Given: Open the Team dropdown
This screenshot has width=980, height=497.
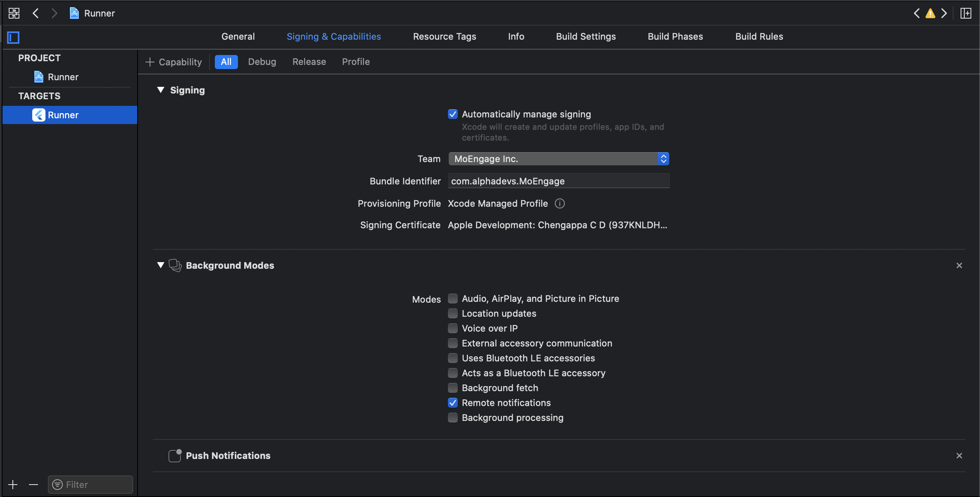Looking at the screenshot, I should tap(559, 159).
